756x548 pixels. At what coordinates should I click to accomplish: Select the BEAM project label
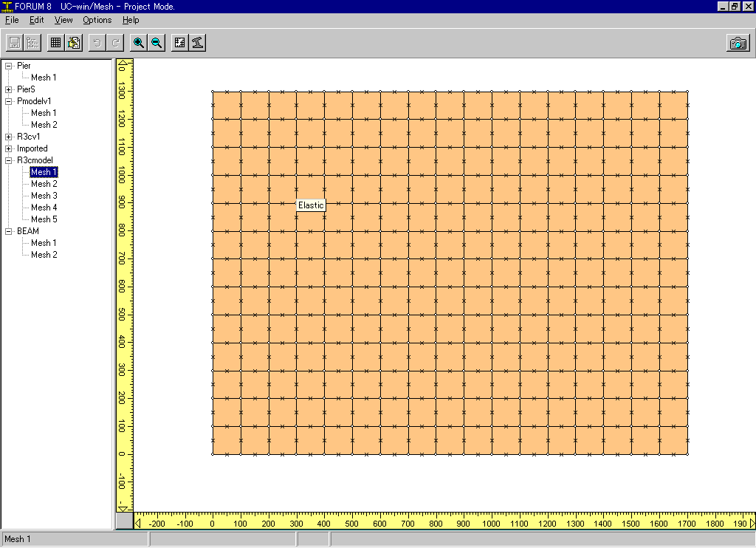coord(28,231)
